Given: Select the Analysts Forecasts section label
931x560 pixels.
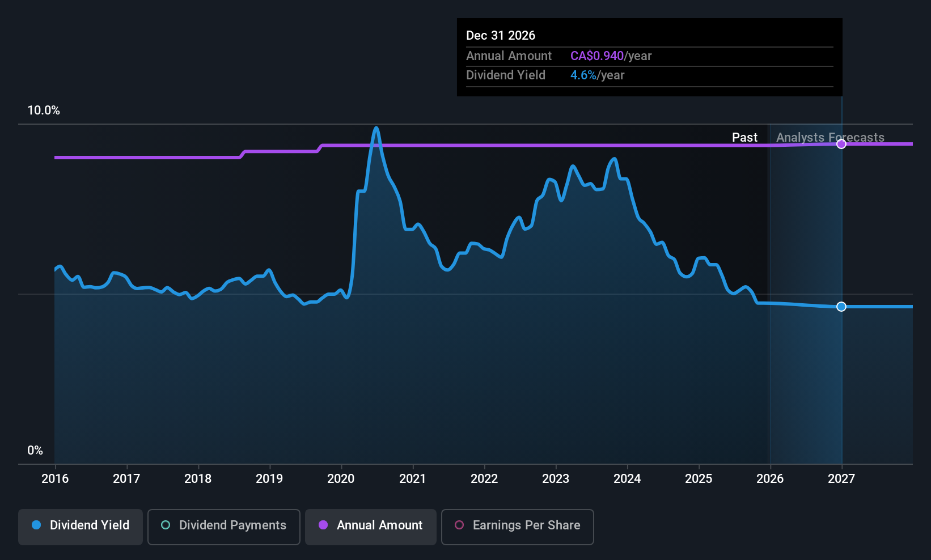Looking at the screenshot, I should [x=830, y=137].
